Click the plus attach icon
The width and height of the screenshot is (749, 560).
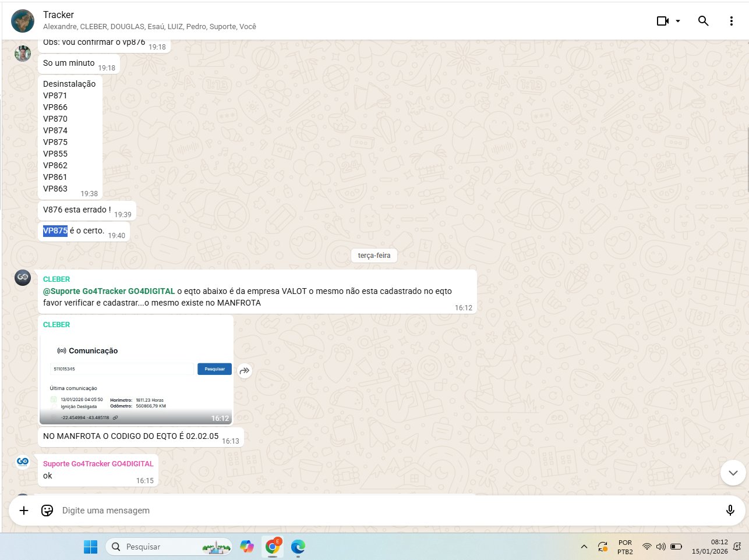(x=24, y=511)
